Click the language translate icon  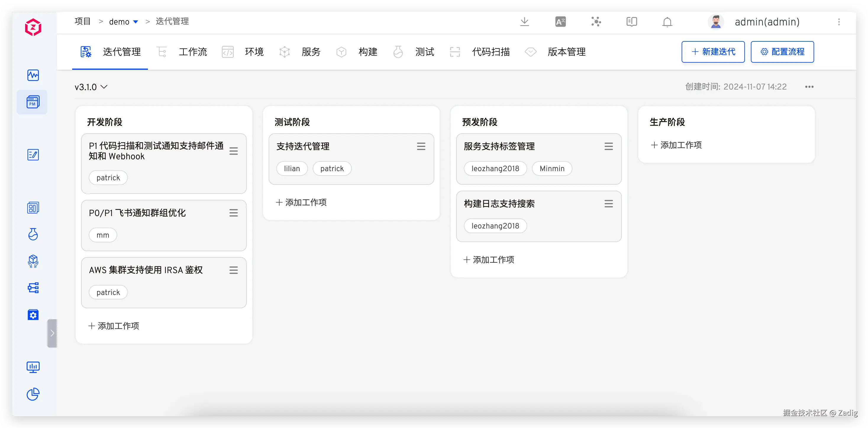click(x=560, y=22)
